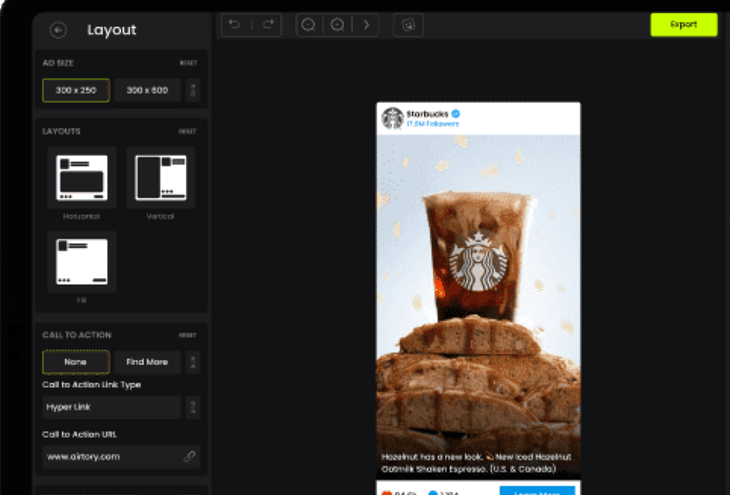Screen dimensions: 730x495
Task: Set call to action to Find More
Action: point(147,362)
